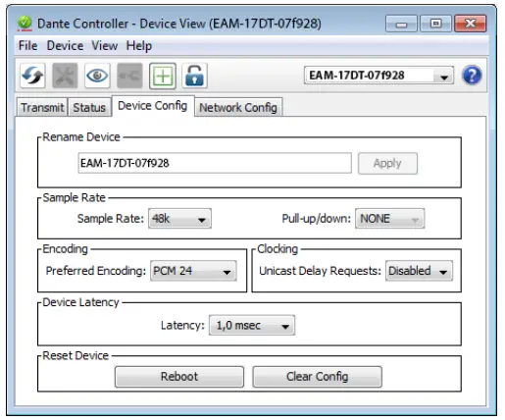Image resolution: width=505 pixels, height=420 pixels.
Task: Select the Device Config tab
Action: coord(153,106)
